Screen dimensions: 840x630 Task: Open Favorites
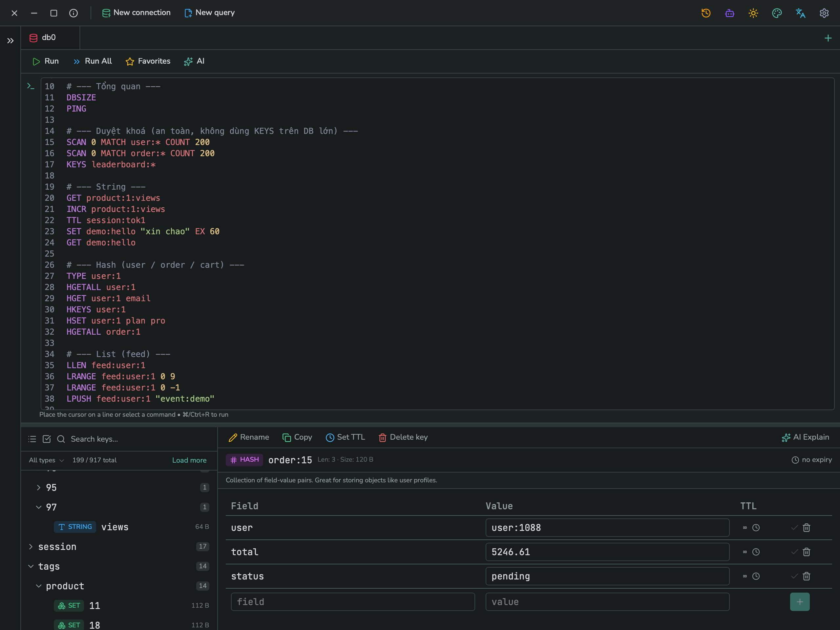[148, 61]
